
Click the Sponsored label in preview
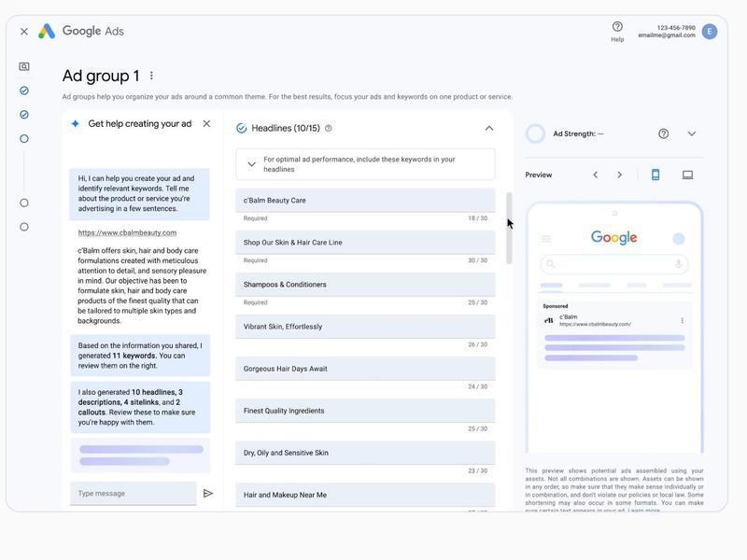pyautogui.click(x=556, y=306)
